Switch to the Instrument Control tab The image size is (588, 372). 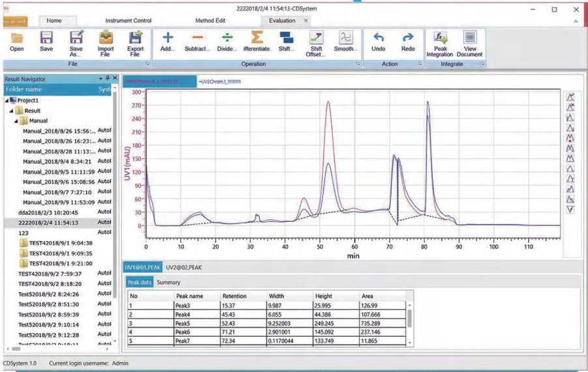pos(128,21)
